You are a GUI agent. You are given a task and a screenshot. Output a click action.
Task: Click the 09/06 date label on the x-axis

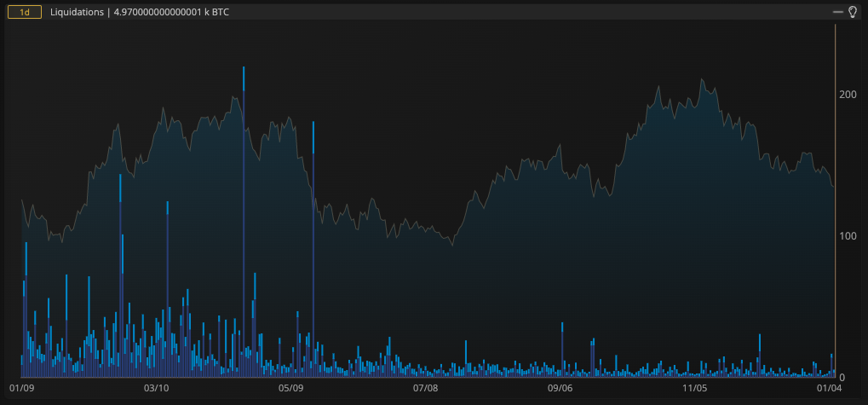coord(560,389)
